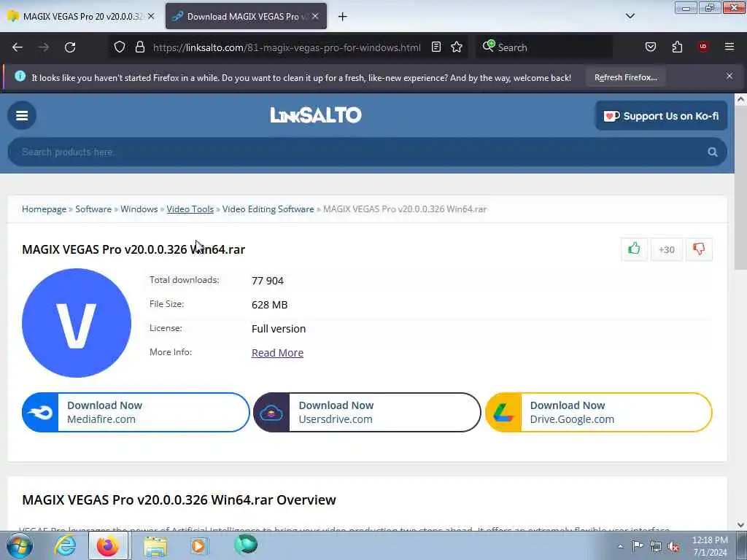This screenshot has width=747, height=560.
Task: Open the Firefox extensions puzzle icon
Action: (677, 47)
